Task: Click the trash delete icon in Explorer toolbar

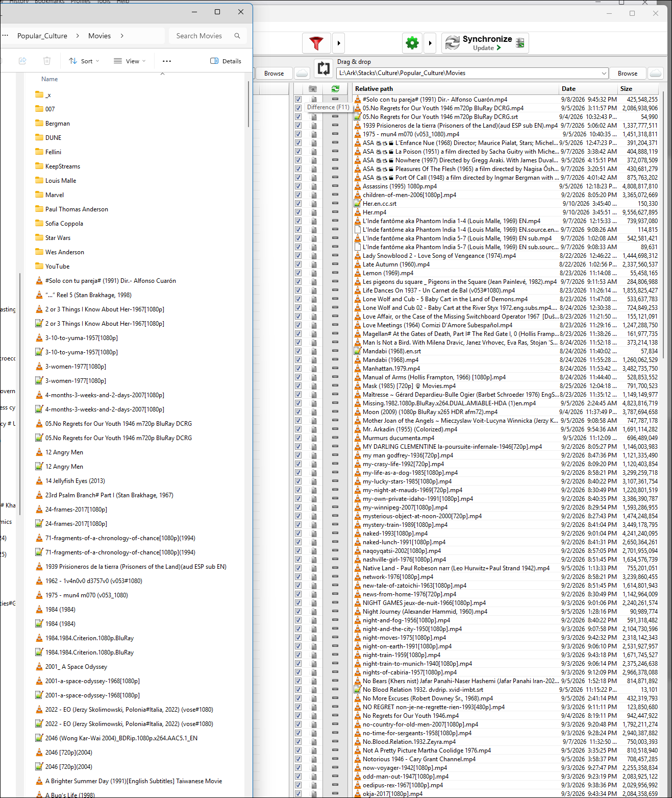Action: tap(47, 61)
